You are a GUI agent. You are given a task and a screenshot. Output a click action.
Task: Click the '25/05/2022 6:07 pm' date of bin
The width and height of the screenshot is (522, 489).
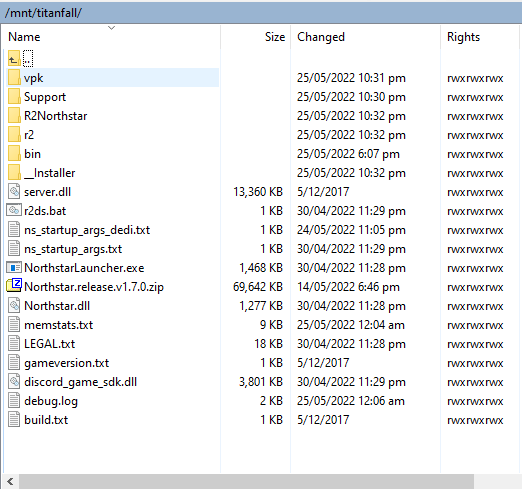point(348,154)
